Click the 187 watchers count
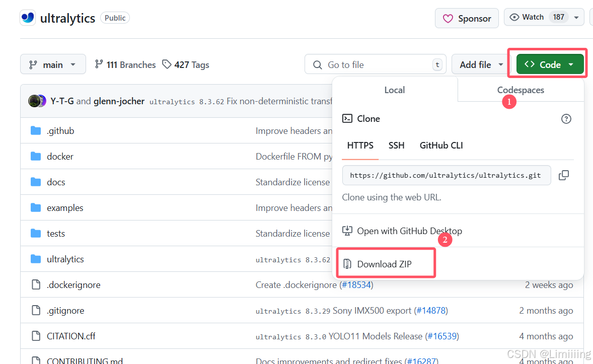 click(x=558, y=17)
